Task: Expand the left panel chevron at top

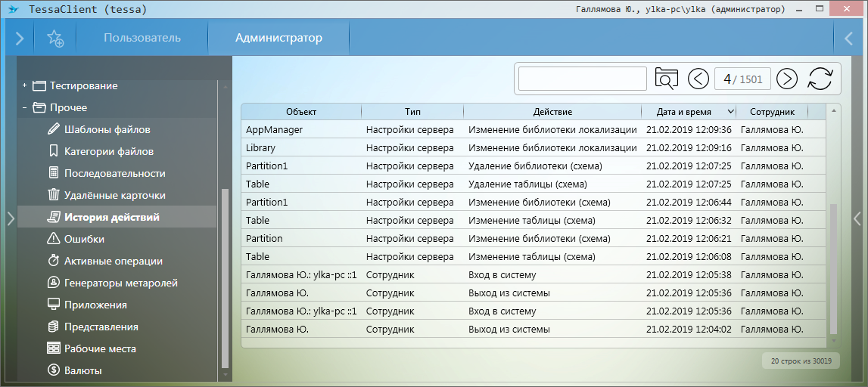Action: pyautogui.click(x=20, y=38)
